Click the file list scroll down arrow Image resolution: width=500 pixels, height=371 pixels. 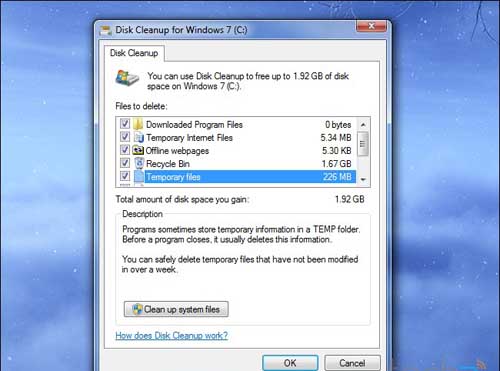tap(363, 179)
